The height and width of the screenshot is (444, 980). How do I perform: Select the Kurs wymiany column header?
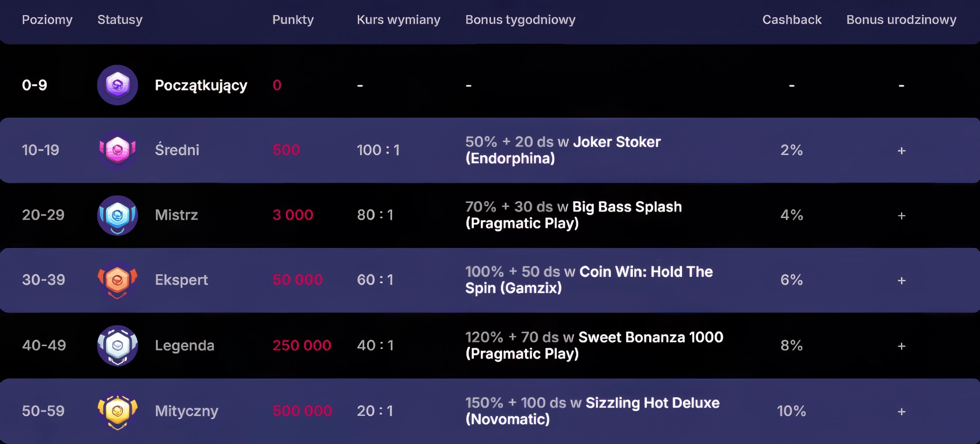(x=398, y=20)
